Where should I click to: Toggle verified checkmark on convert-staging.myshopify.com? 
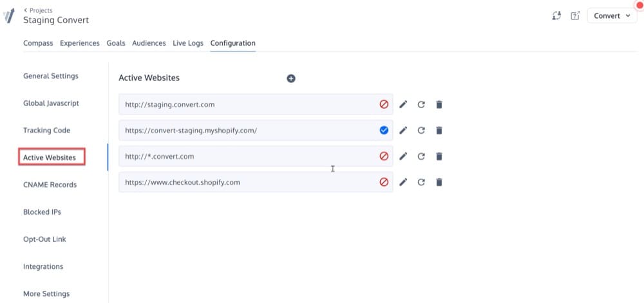pyautogui.click(x=384, y=131)
